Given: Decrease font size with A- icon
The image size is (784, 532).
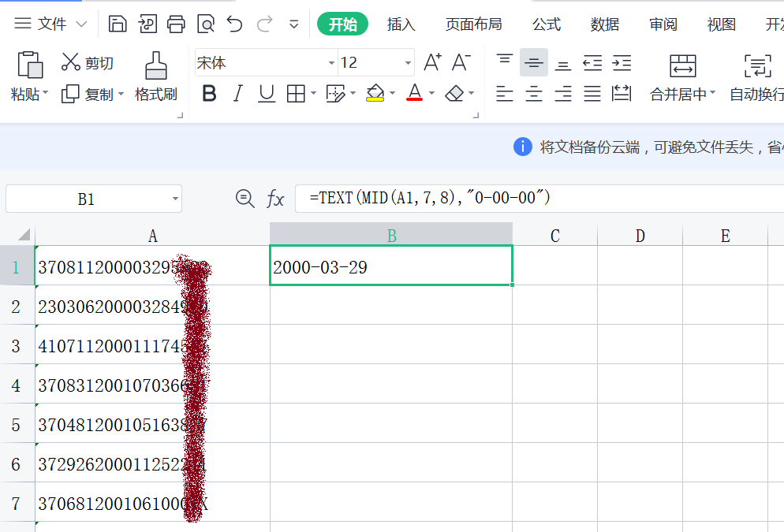Looking at the screenshot, I should (461, 62).
